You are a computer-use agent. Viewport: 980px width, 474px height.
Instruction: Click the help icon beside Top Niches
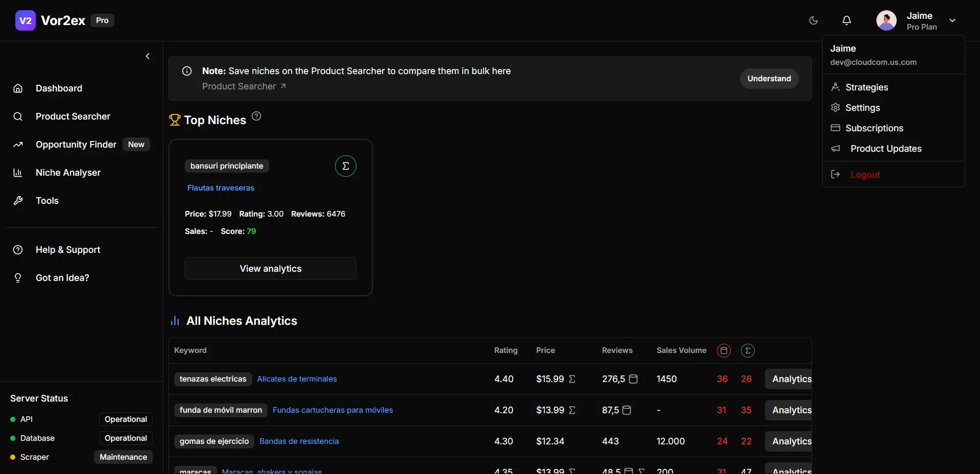256,116
